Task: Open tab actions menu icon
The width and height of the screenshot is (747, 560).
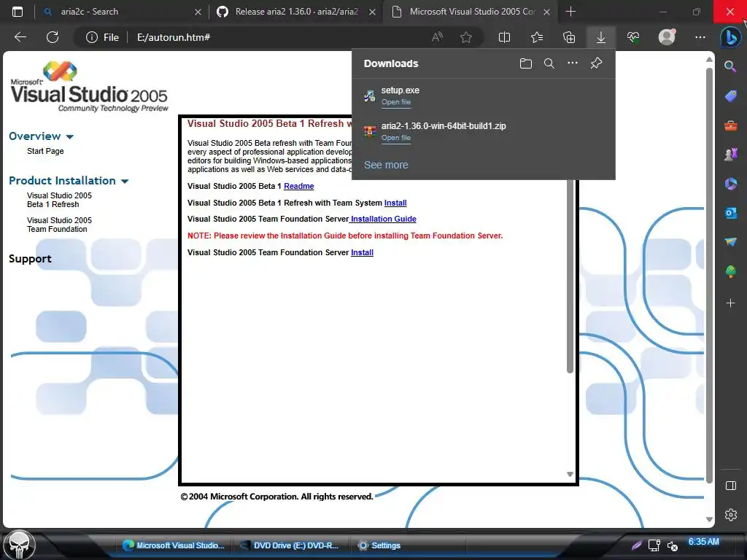Action: (18, 12)
